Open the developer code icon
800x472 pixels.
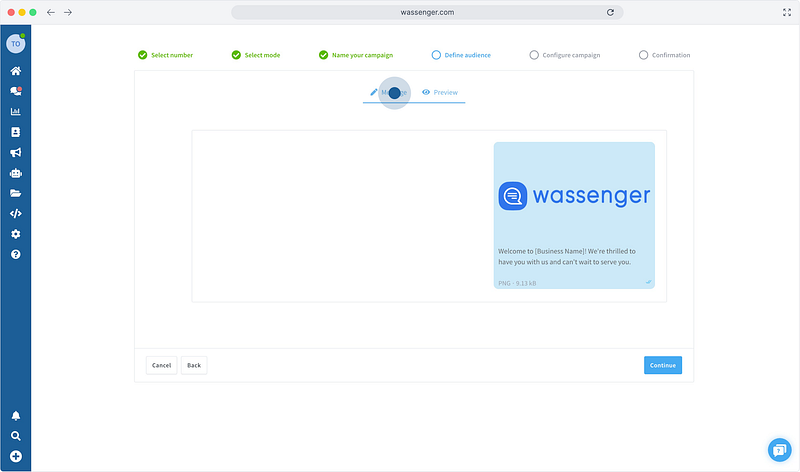15,213
